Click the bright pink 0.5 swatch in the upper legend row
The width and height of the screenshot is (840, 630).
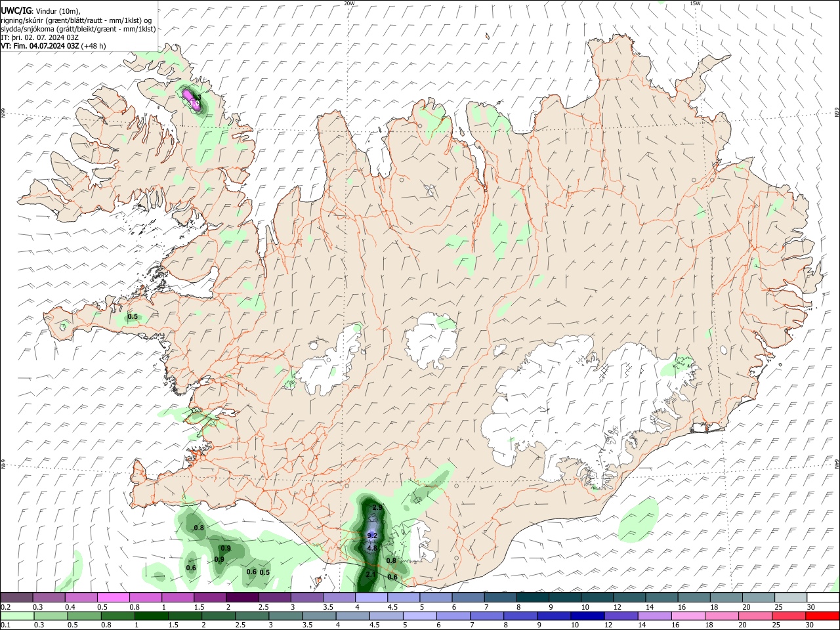(x=113, y=597)
